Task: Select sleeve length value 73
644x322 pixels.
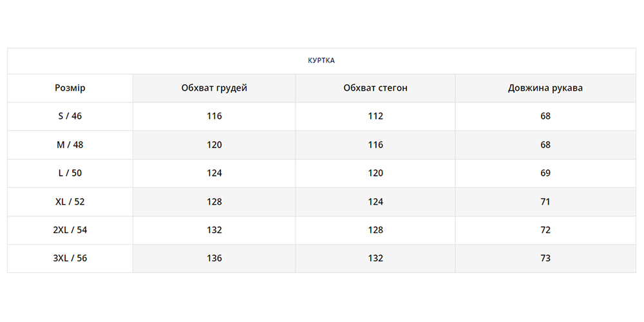Action: click(545, 258)
